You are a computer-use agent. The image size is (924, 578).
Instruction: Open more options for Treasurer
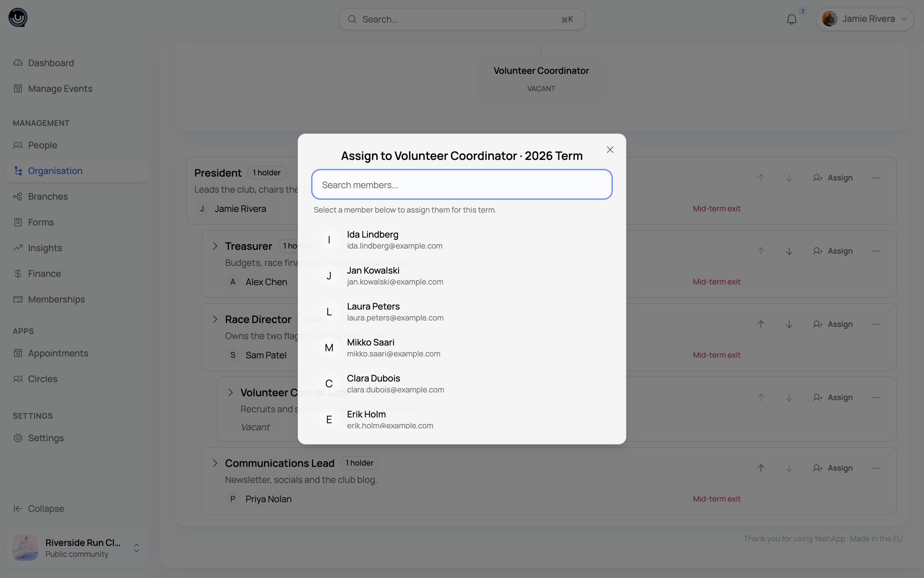(876, 251)
